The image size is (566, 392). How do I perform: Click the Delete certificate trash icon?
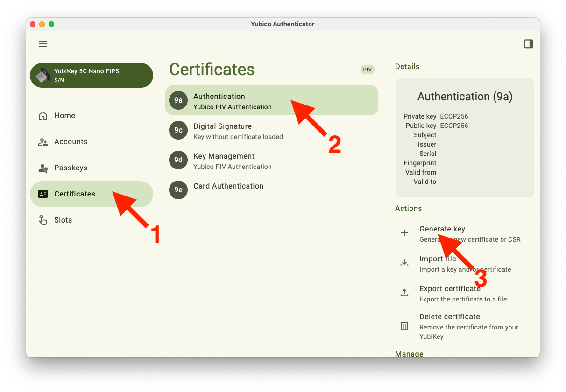pyautogui.click(x=404, y=326)
